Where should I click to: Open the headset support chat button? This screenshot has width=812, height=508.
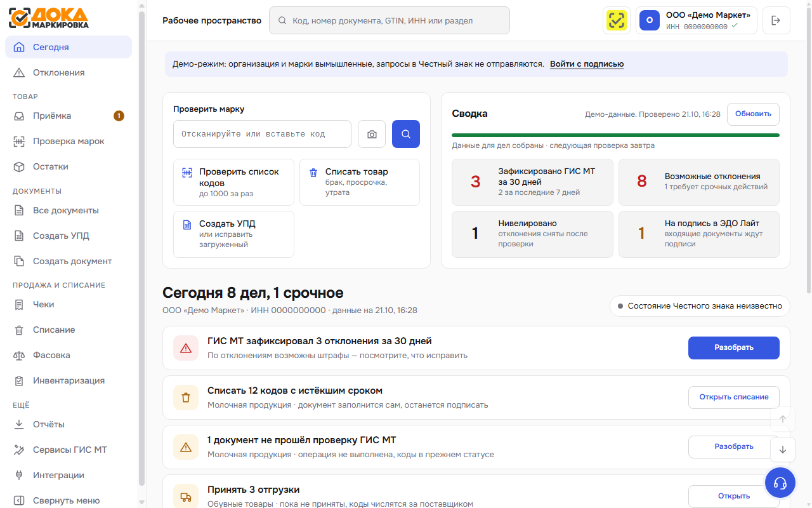click(780, 483)
